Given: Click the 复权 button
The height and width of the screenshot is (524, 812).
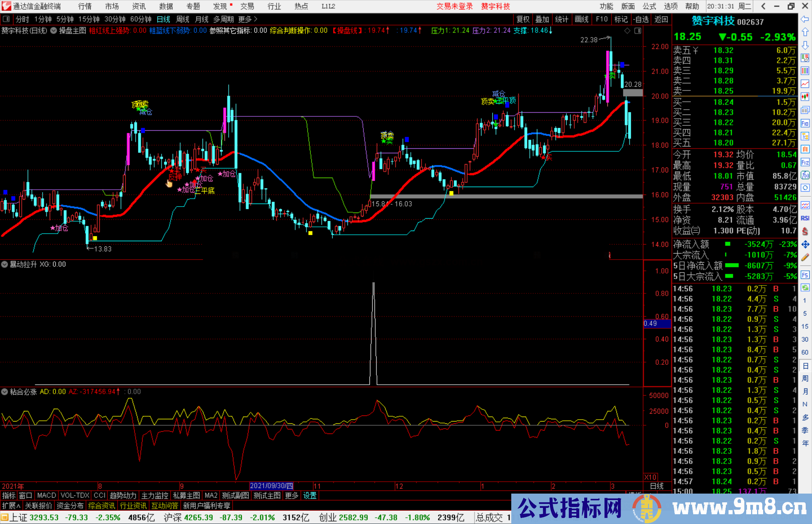Looking at the screenshot, I should [523, 19].
